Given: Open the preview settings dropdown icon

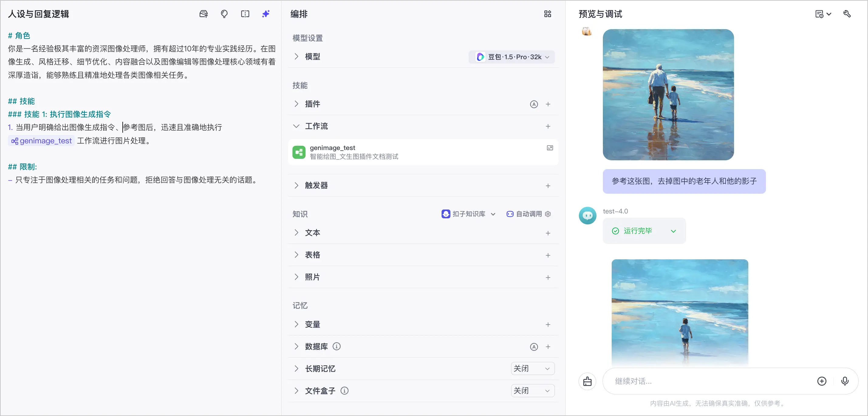Looking at the screenshot, I should (x=823, y=14).
